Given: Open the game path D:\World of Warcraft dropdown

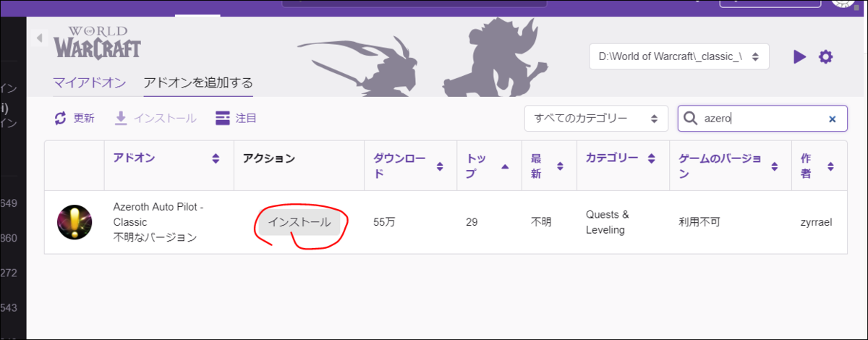Looking at the screenshot, I should coord(679,56).
